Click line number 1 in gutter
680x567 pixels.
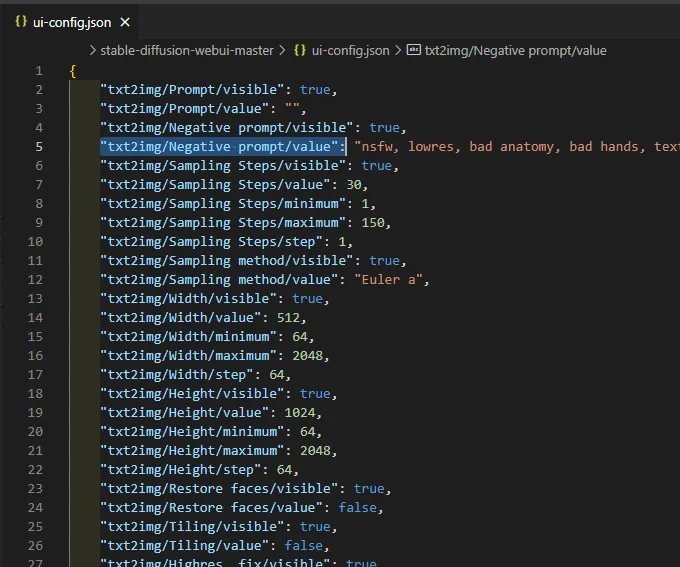39,71
